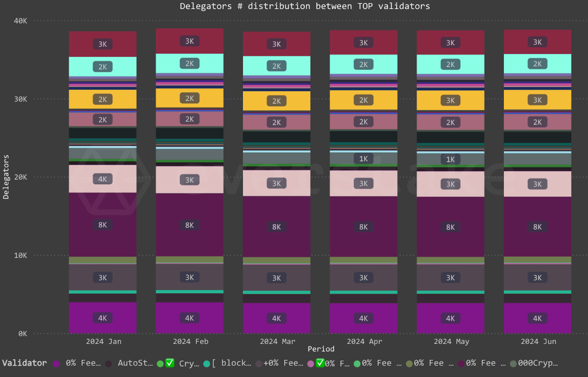Click the 'Validator' legend heading

(x=24, y=363)
